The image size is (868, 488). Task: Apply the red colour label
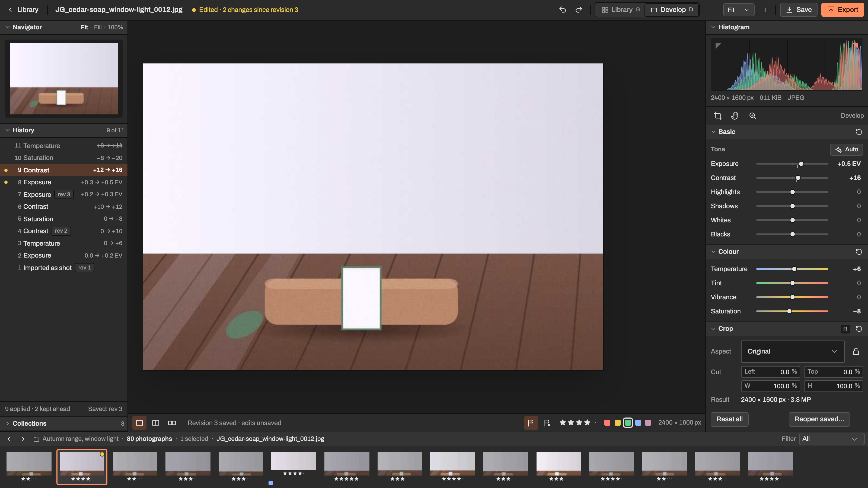click(607, 422)
